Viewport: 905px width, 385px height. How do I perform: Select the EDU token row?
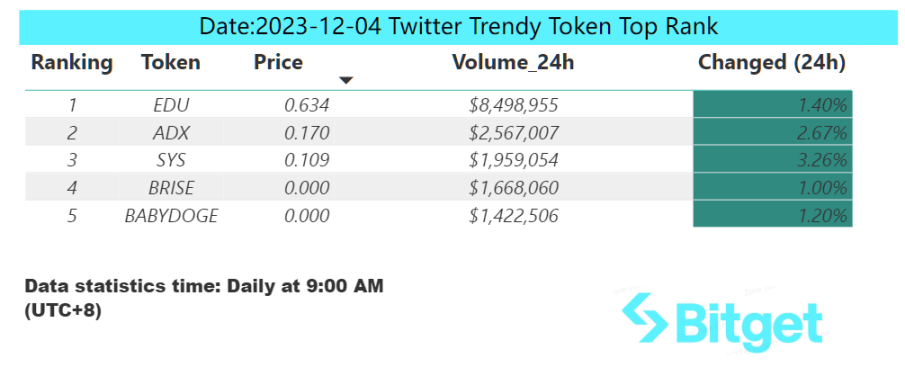click(439, 105)
